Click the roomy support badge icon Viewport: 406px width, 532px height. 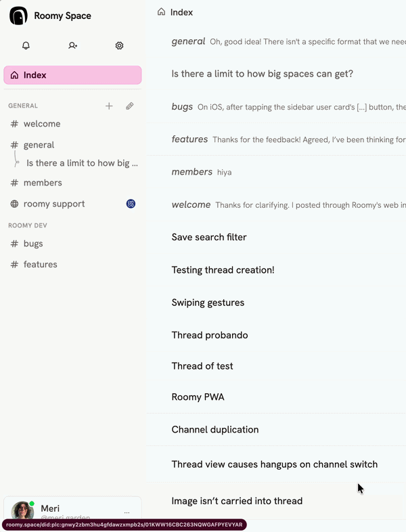coord(131,204)
